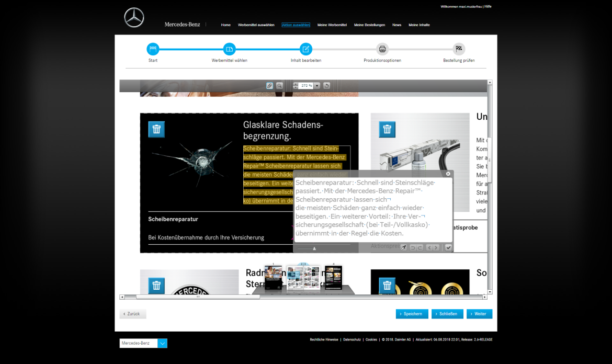Click the Produktionsoptionen printer step icon
The image size is (612, 364).
point(382,49)
